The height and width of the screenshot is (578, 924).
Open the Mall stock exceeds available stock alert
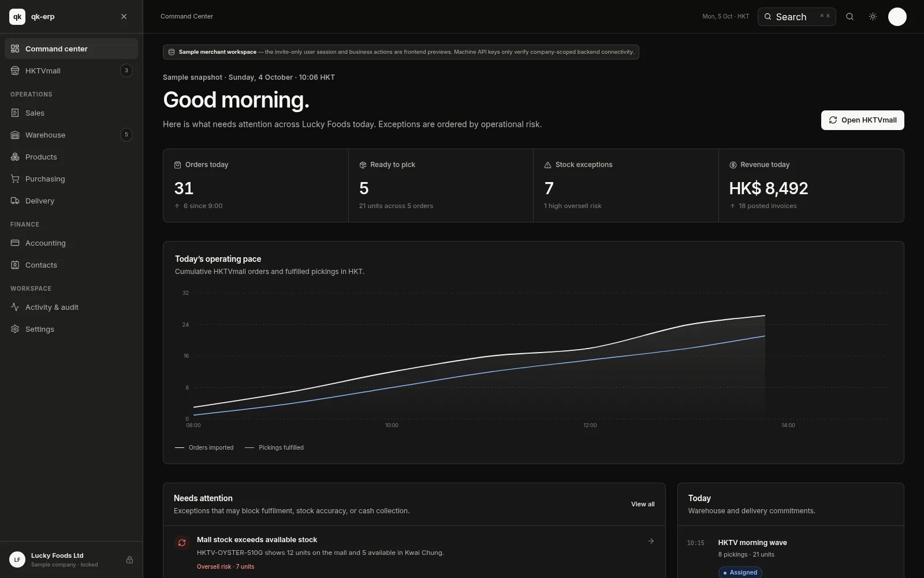click(414, 553)
